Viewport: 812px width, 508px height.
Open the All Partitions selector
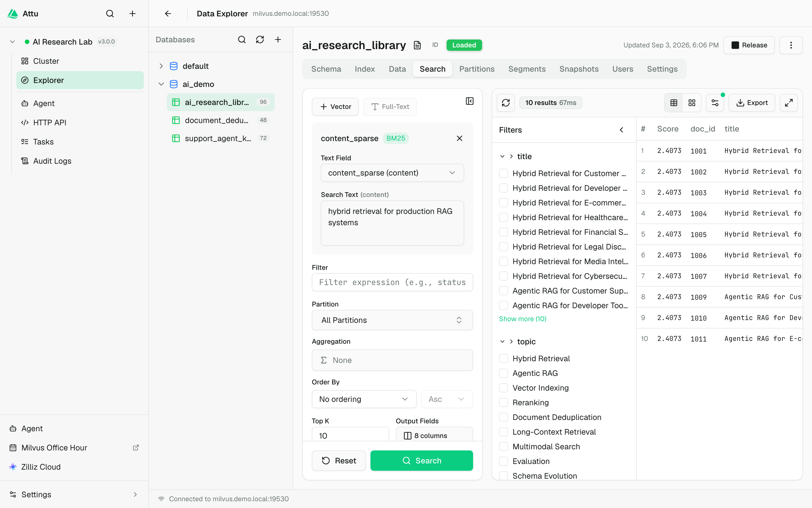tap(392, 320)
